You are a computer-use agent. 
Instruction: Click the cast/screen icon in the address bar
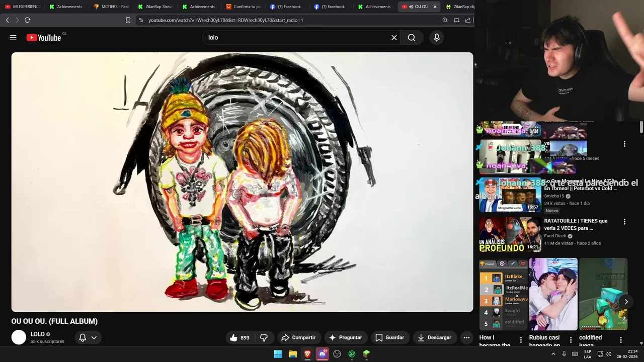(x=456, y=20)
